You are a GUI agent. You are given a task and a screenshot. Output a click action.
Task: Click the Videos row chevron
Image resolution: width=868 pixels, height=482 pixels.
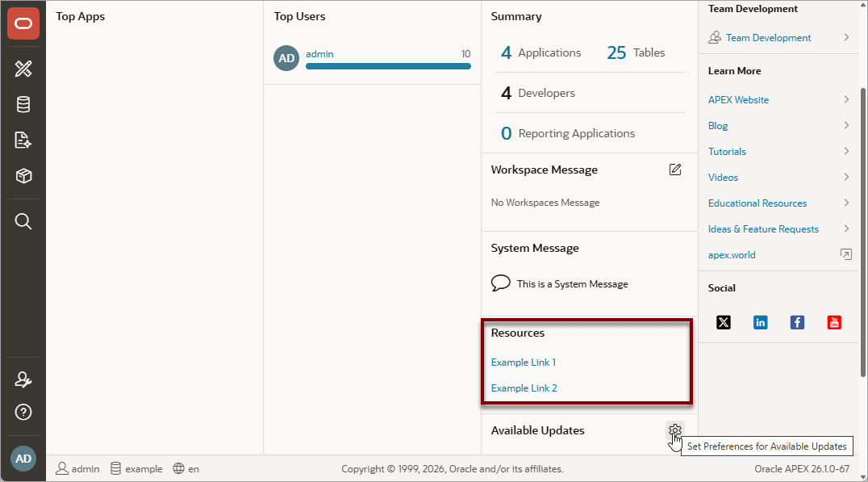pyautogui.click(x=846, y=177)
